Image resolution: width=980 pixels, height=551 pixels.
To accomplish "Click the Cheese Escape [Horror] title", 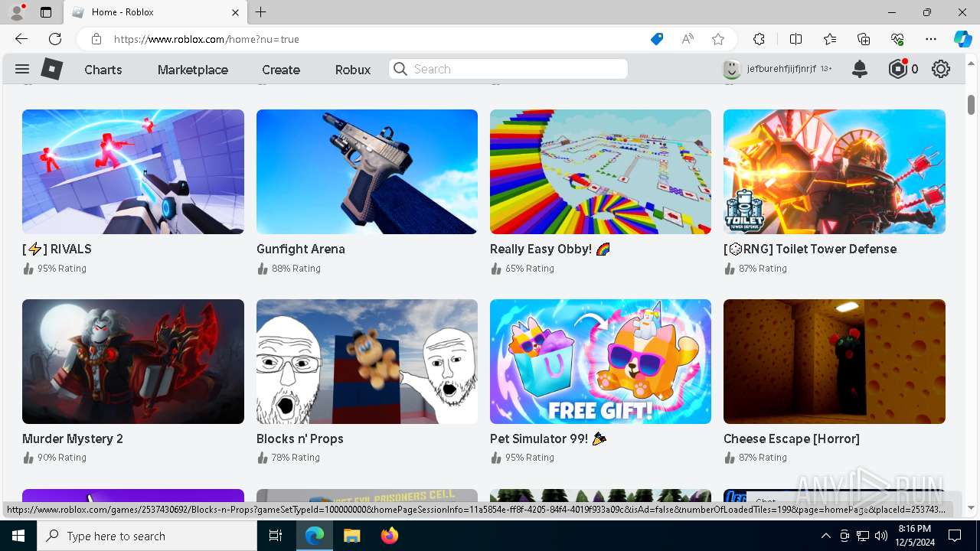I will pos(792,439).
